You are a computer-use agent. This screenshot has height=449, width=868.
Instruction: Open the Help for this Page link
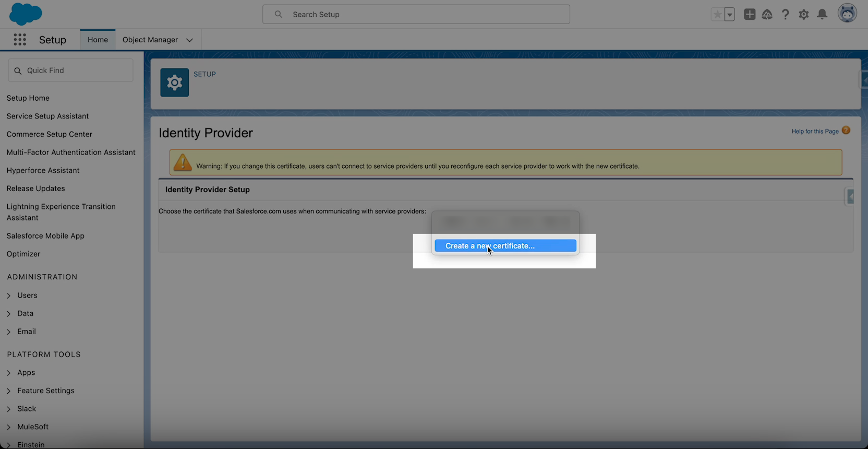tap(815, 132)
